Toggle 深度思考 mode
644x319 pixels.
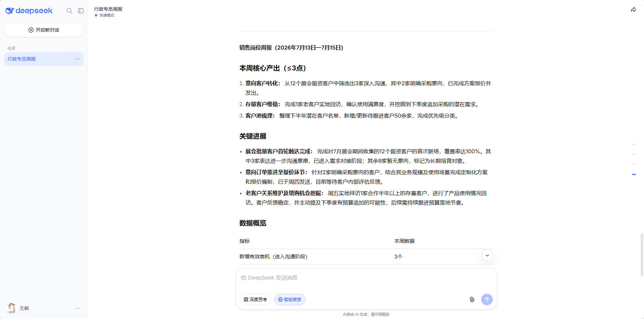pyautogui.click(x=255, y=299)
